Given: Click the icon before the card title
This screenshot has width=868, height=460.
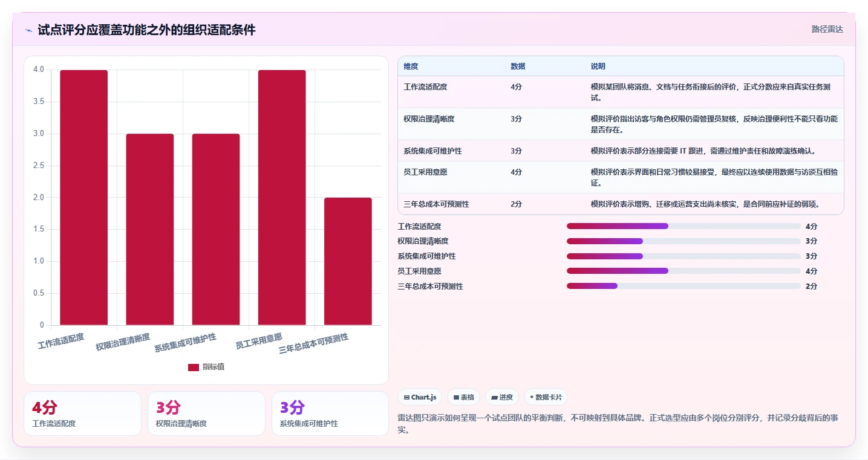Looking at the screenshot, I should [28, 30].
